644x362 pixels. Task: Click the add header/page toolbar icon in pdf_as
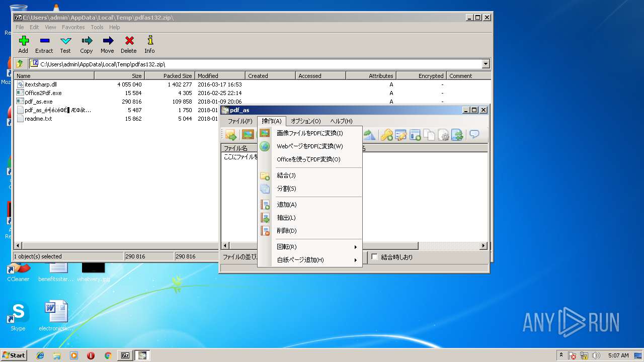415,135
